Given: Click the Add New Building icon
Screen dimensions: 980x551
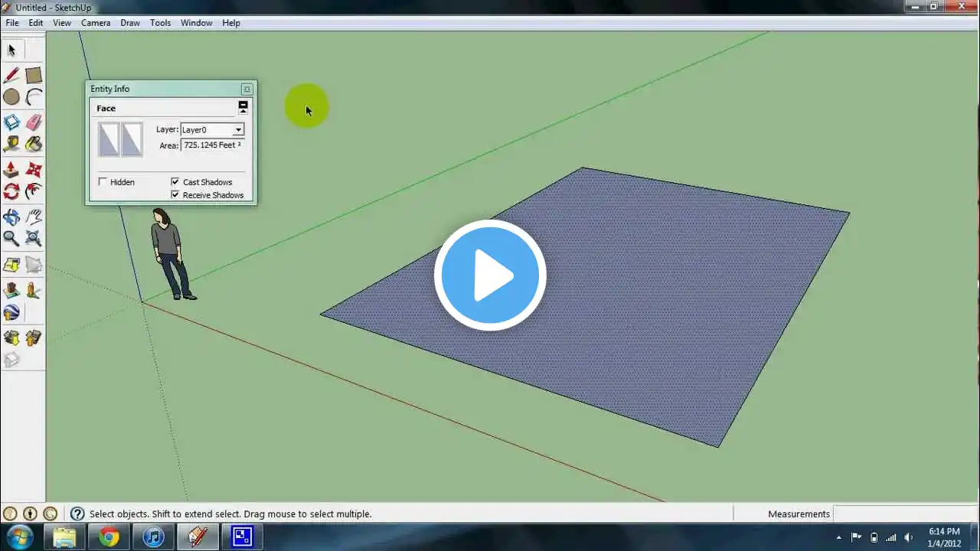Looking at the screenshot, I should (11, 290).
